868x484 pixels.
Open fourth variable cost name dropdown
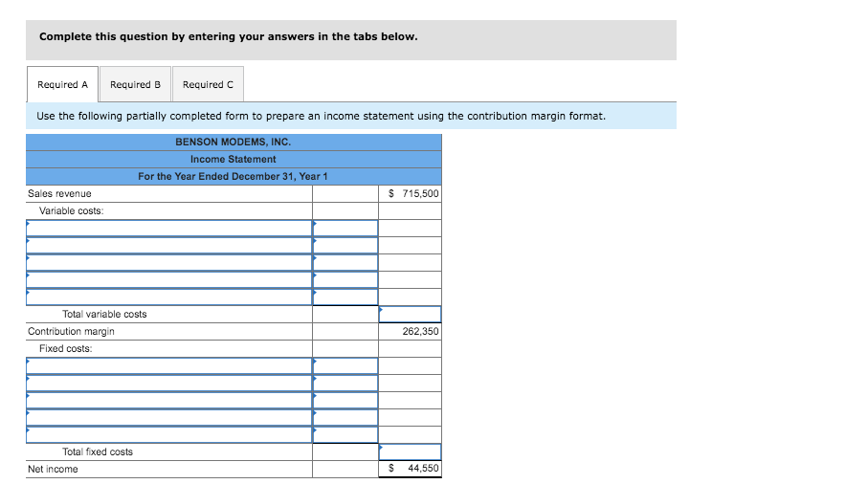pyautogui.click(x=168, y=279)
